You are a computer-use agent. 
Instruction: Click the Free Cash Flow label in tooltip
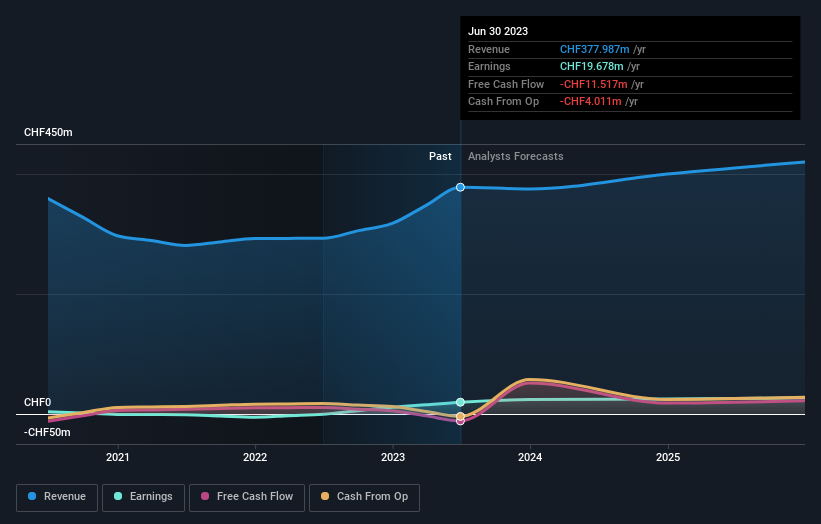pyautogui.click(x=506, y=84)
